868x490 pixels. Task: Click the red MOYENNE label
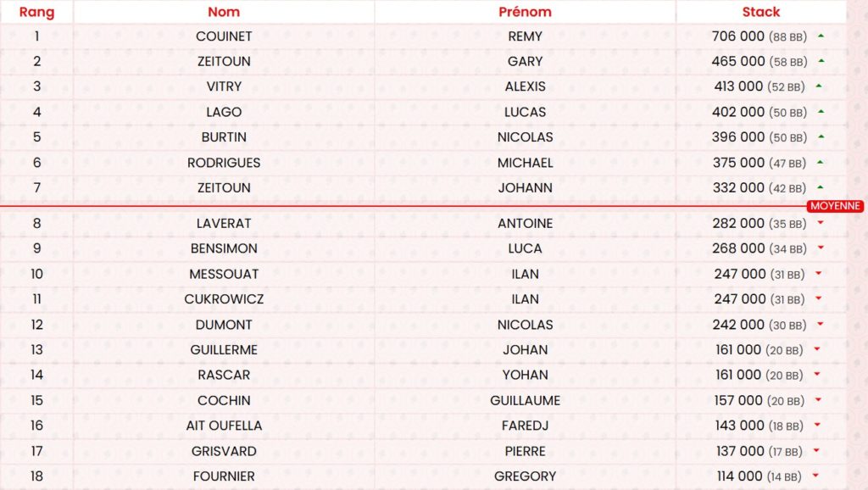(x=835, y=206)
